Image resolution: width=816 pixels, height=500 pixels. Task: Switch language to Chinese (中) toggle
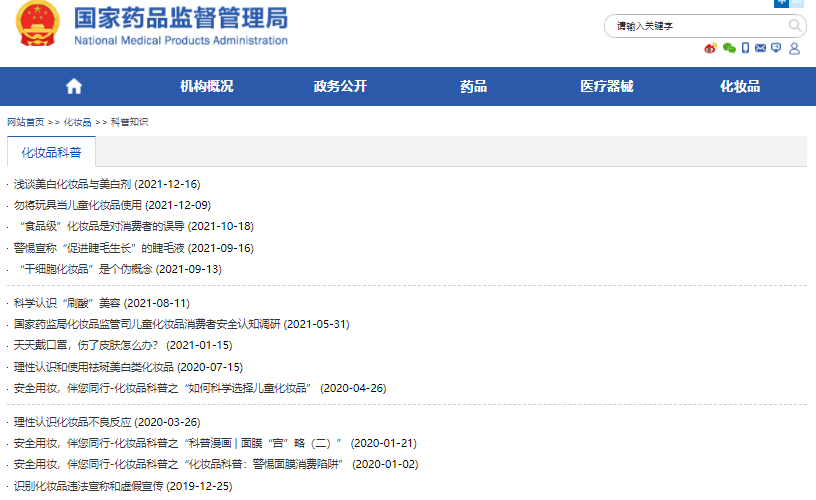click(782, 3)
